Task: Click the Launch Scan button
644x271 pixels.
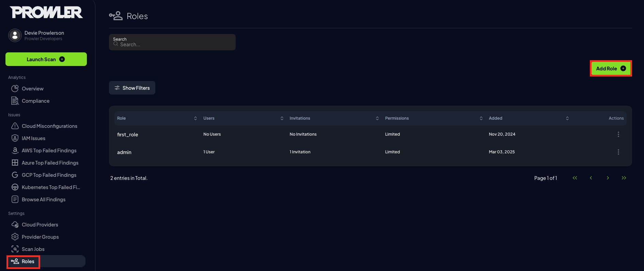Action: coord(46,59)
